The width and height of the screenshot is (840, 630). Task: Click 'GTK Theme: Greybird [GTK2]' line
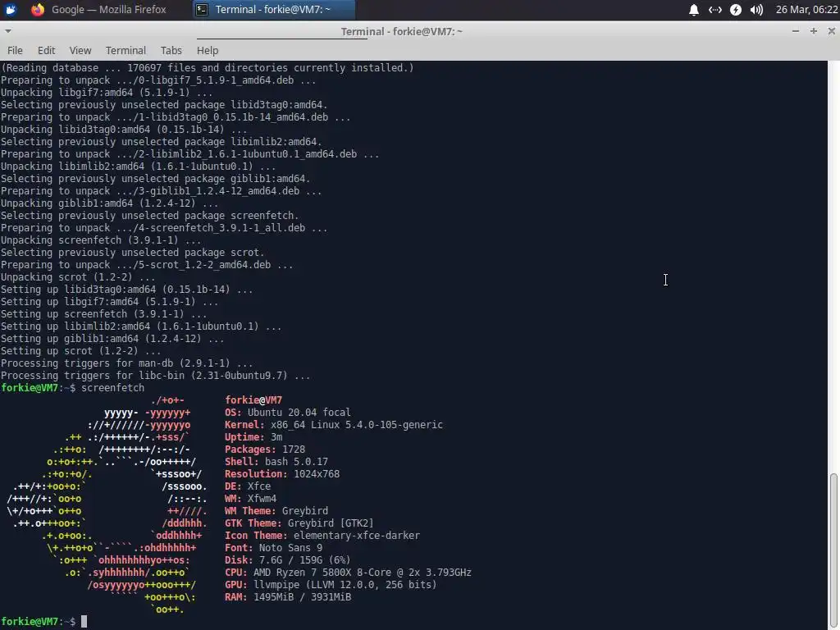(299, 523)
